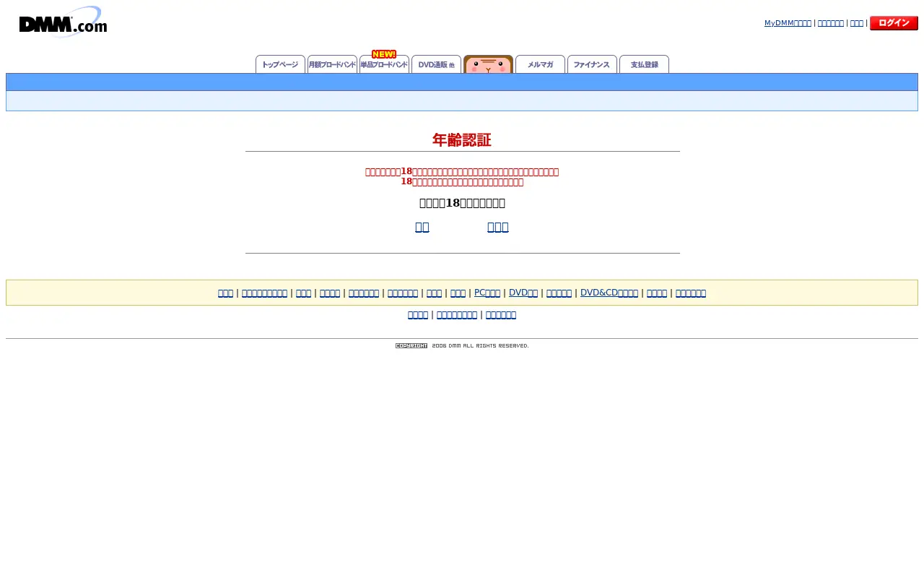
Task: Open the 支払登録 tab
Action: [x=644, y=64]
